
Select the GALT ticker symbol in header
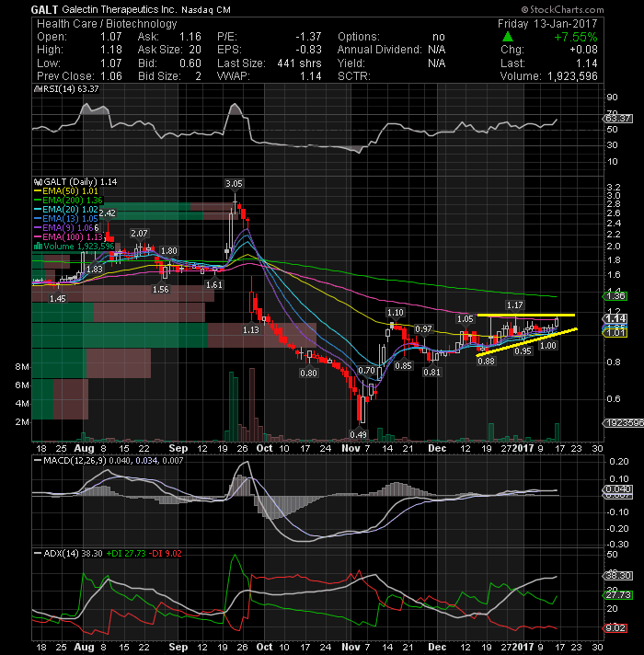pyautogui.click(x=44, y=9)
